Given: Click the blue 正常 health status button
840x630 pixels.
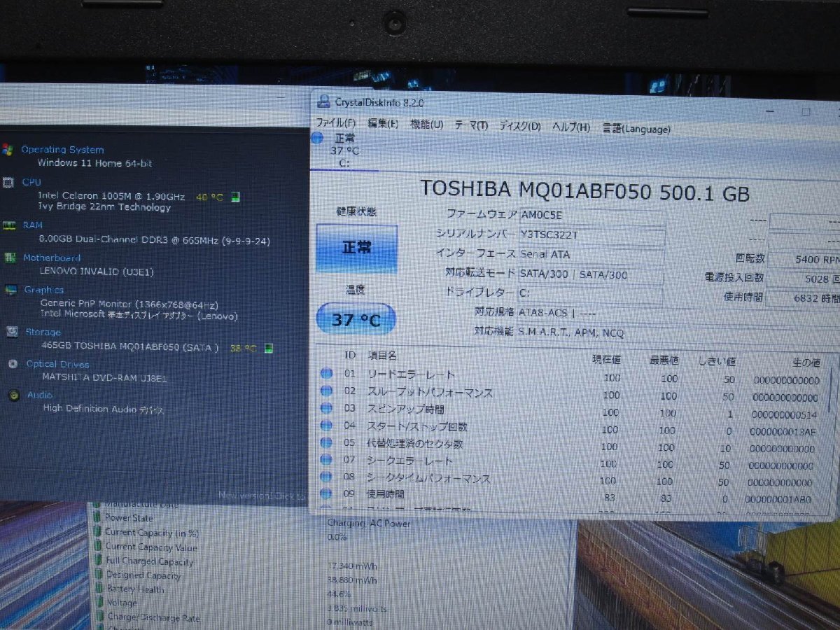Looking at the screenshot, I should pyautogui.click(x=356, y=248).
